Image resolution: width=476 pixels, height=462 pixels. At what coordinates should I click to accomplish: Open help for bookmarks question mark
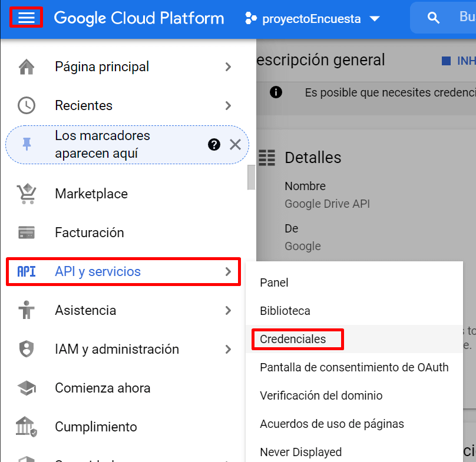click(x=214, y=145)
